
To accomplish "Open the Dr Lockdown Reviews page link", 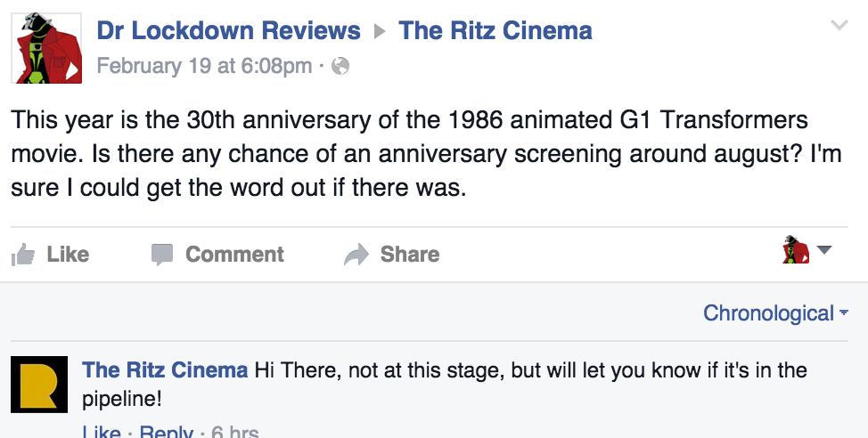I will [x=228, y=31].
